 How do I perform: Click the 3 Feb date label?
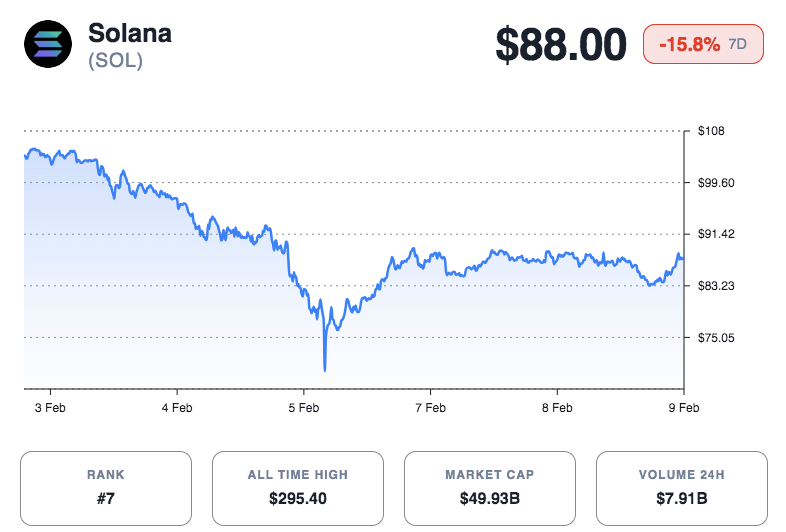point(50,408)
